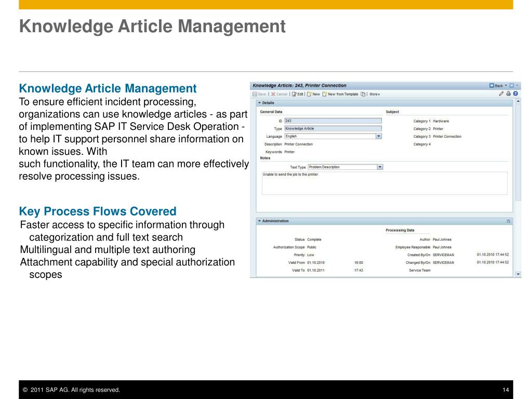
Task: Open the Back history dropdown arrow
Action: (506, 86)
